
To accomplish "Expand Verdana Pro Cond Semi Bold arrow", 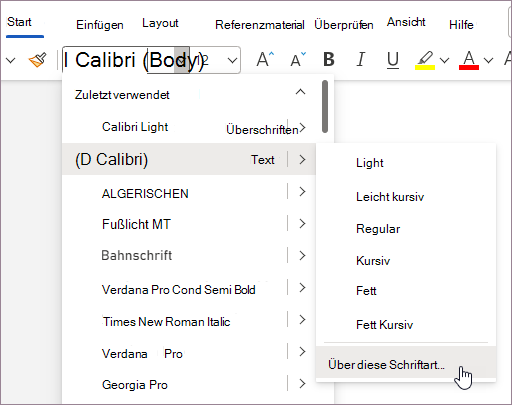I will coord(302,288).
